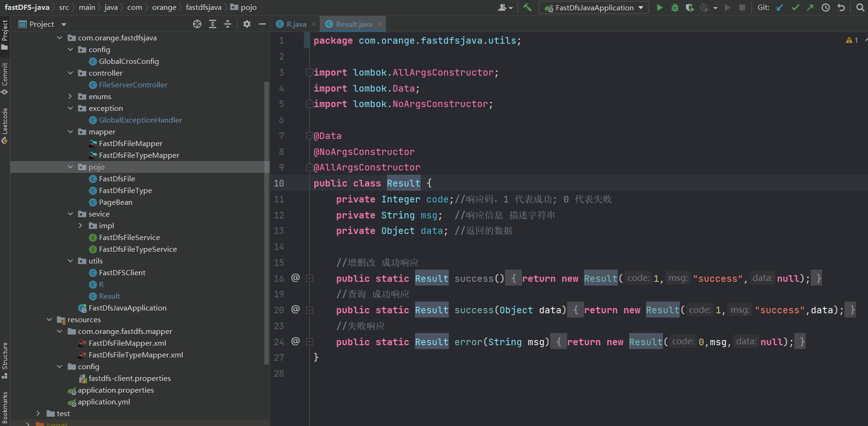Close the R.java tab
The image size is (868, 426).
pyautogui.click(x=314, y=24)
